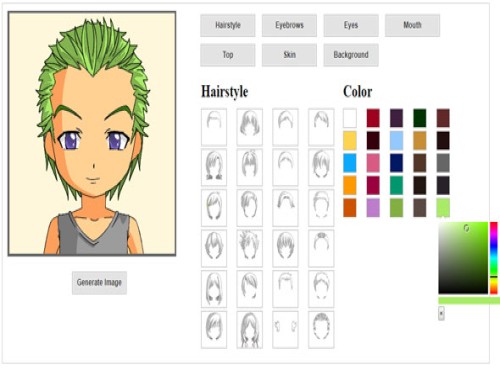This screenshot has height=370, width=500.
Task: Select the fourth hairstyle in the top row
Action: click(x=321, y=127)
